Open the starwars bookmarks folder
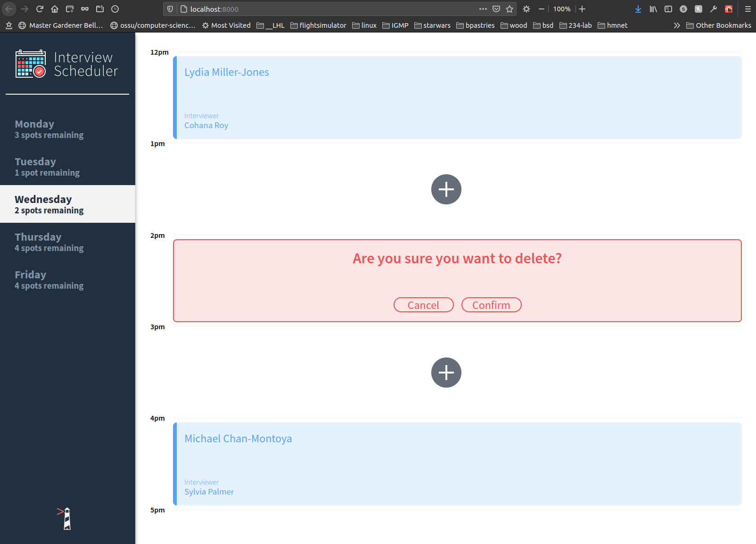Screen dimensions: 756x544 (x=432, y=25)
